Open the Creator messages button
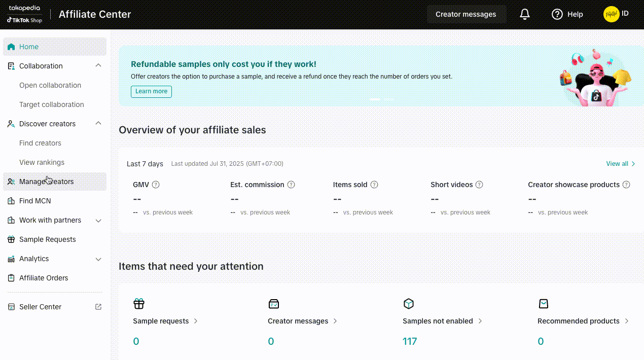Viewport: 644px width, 360px height. point(466,14)
